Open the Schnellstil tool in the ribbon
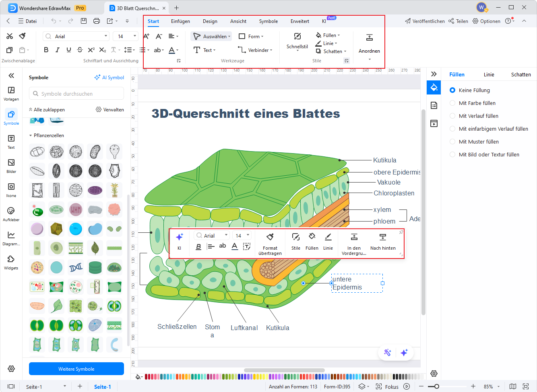Image resolution: width=537 pixels, height=392 pixels. [297, 42]
